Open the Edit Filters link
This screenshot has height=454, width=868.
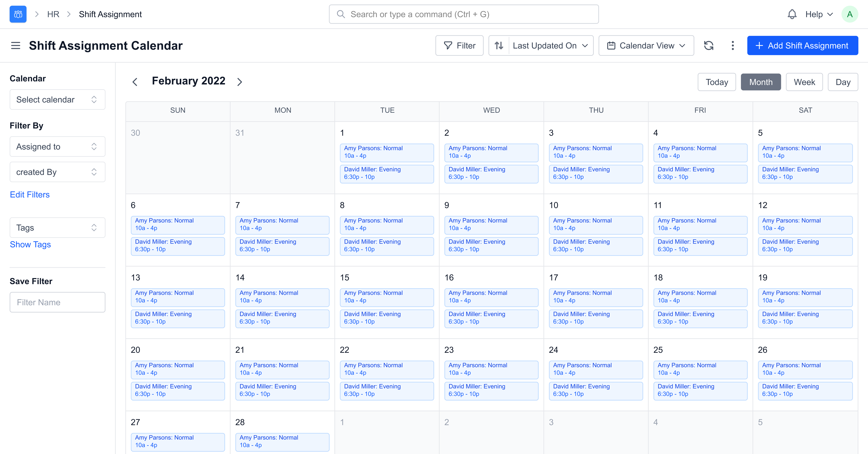30,194
